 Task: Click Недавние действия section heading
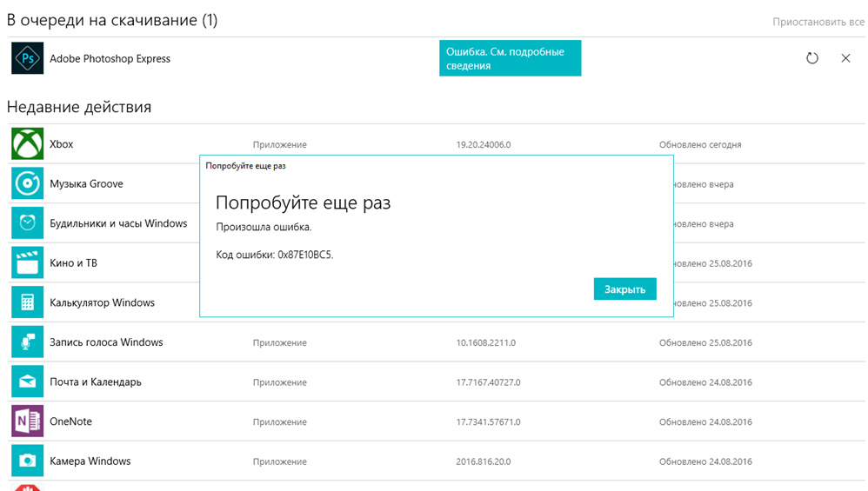click(x=79, y=107)
